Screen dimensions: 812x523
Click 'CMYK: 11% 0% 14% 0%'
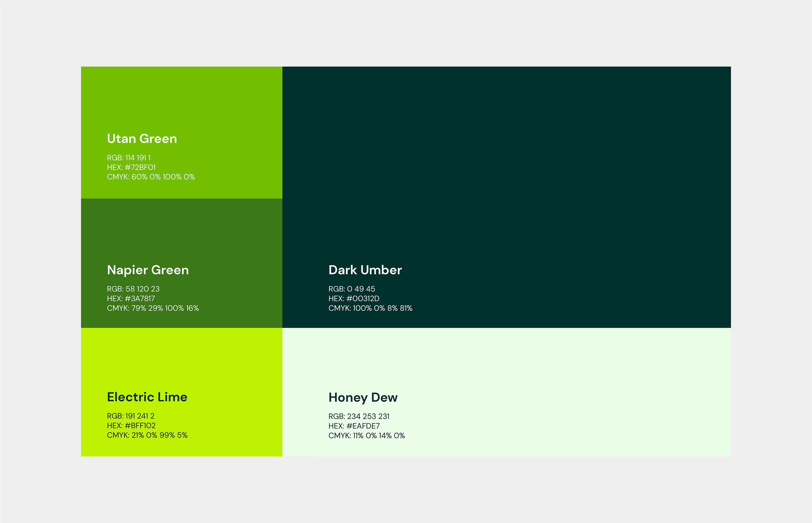coord(367,435)
